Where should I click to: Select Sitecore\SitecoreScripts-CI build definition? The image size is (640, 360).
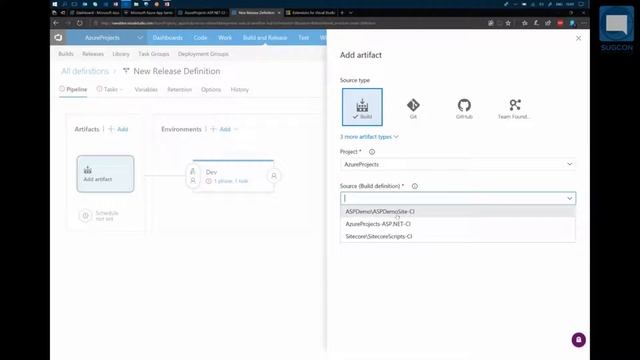point(458,236)
